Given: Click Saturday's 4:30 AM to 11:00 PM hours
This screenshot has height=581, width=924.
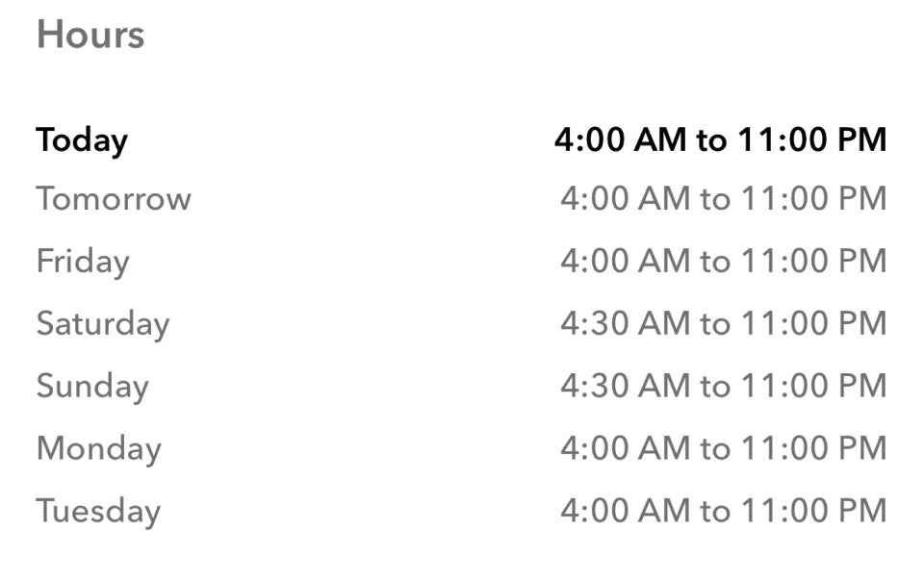Looking at the screenshot, I should (x=723, y=323).
